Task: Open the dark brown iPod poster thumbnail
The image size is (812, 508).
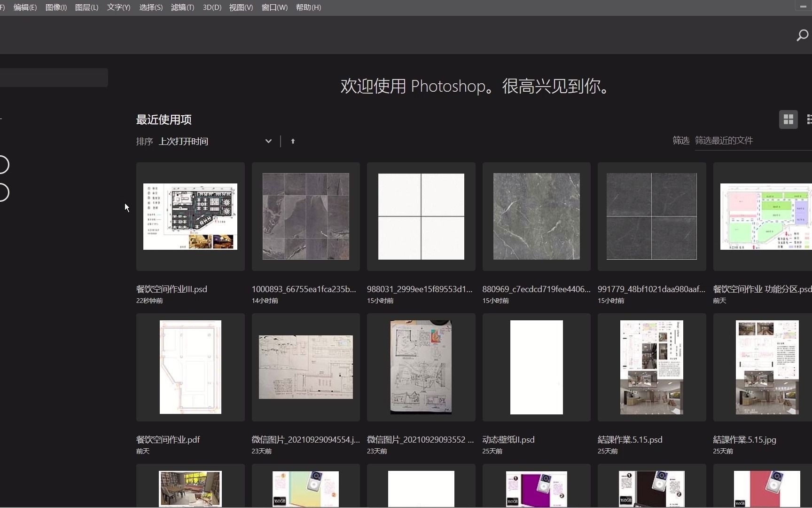Action: [x=652, y=486]
